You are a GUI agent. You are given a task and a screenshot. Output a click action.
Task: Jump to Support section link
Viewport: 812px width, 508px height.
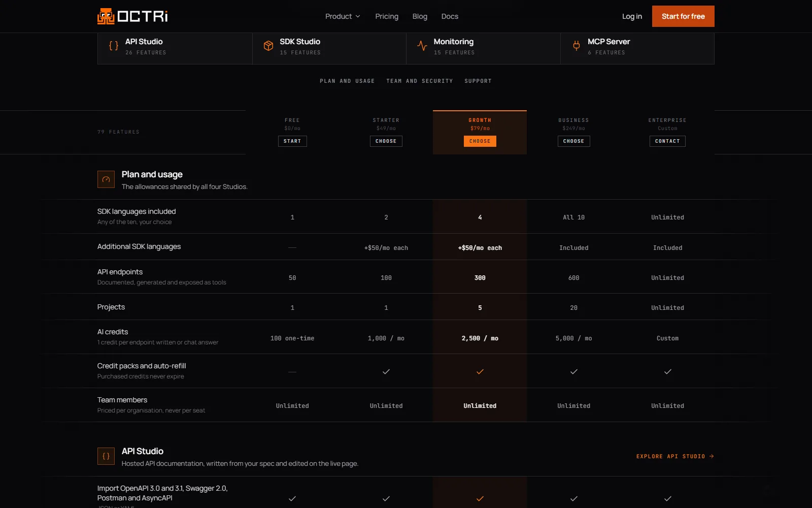(x=478, y=81)
